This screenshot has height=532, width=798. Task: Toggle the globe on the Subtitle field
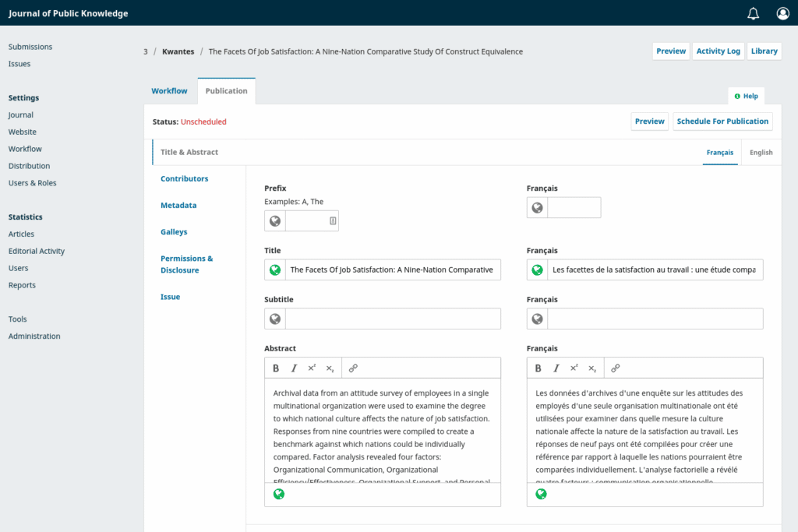pos(274,318)
